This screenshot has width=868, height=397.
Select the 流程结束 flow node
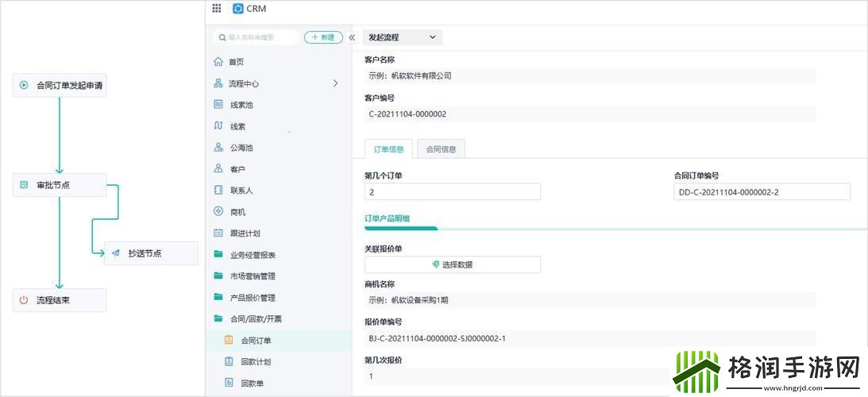(60, 300)
